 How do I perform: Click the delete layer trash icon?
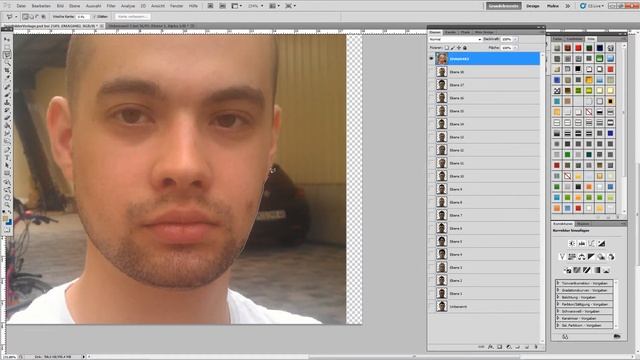click(x=536, y=347)
